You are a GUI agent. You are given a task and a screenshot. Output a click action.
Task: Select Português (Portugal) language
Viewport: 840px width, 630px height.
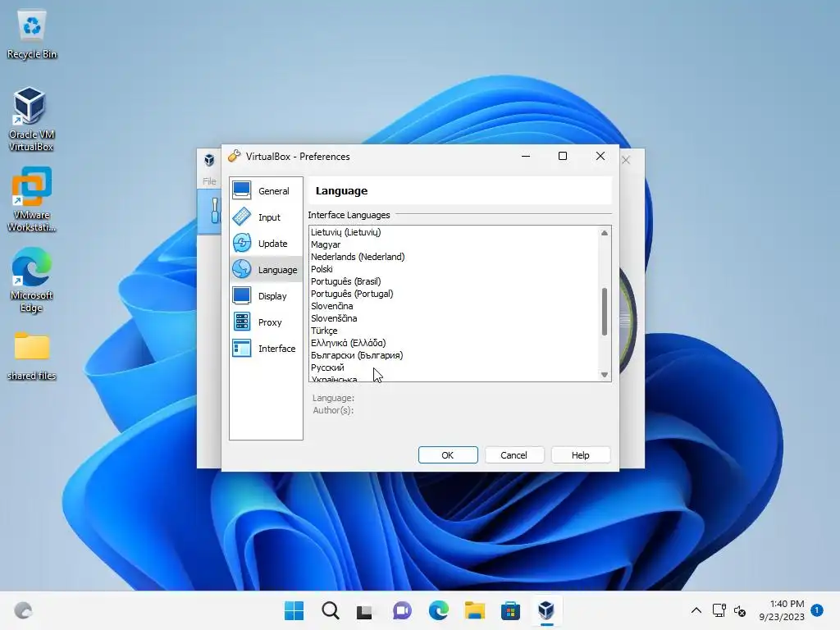[x=352, y=294]
